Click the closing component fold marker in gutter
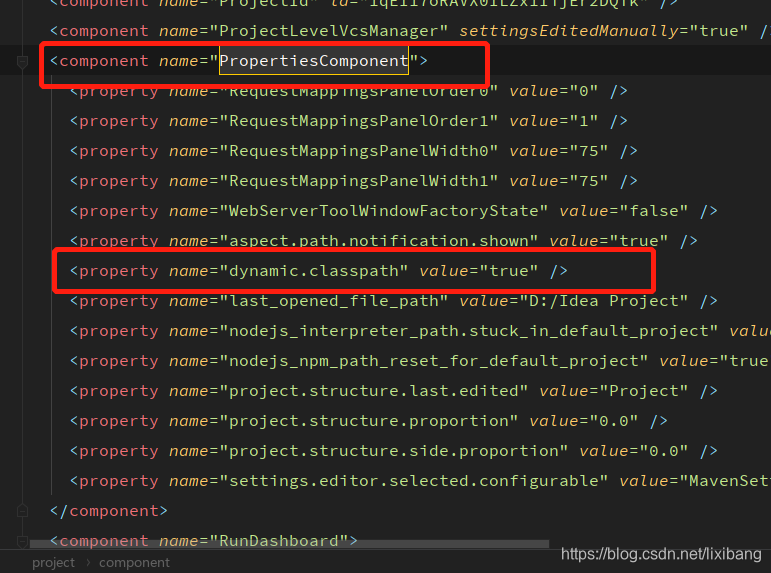The width and height of the screenshot is (771, 573). coord(22,511)
